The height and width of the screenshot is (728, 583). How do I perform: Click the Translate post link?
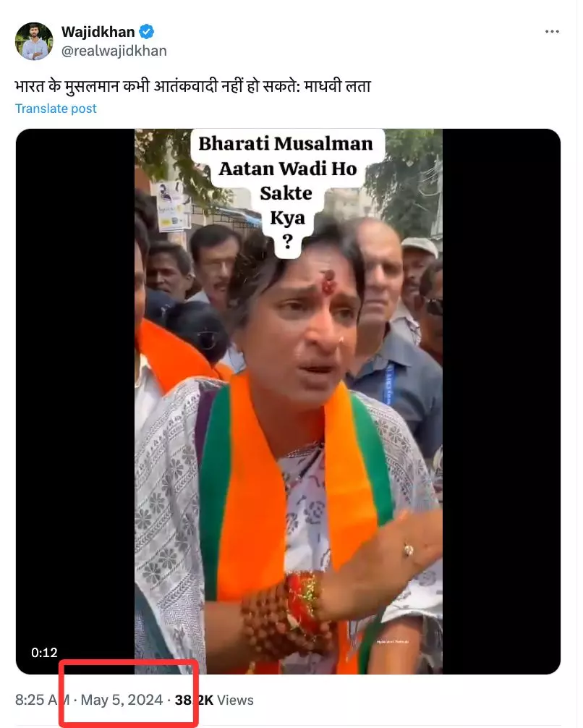tap(56, 108)
